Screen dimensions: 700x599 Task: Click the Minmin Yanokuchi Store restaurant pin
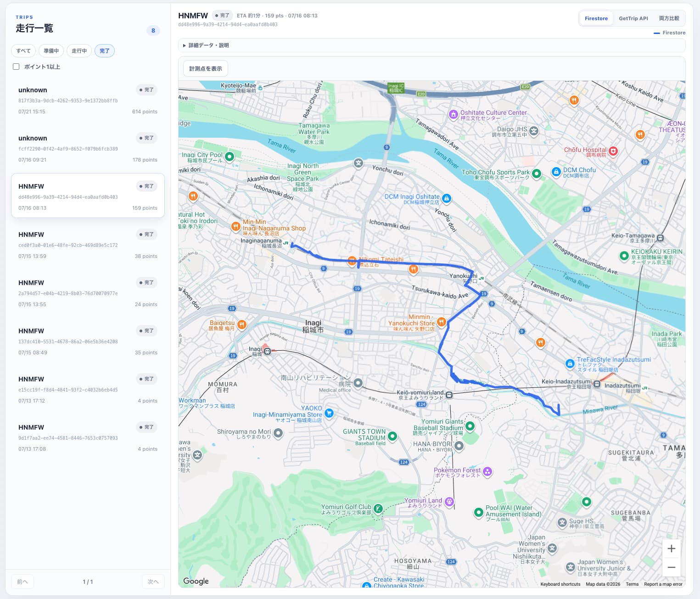click(x=441, y=322)
